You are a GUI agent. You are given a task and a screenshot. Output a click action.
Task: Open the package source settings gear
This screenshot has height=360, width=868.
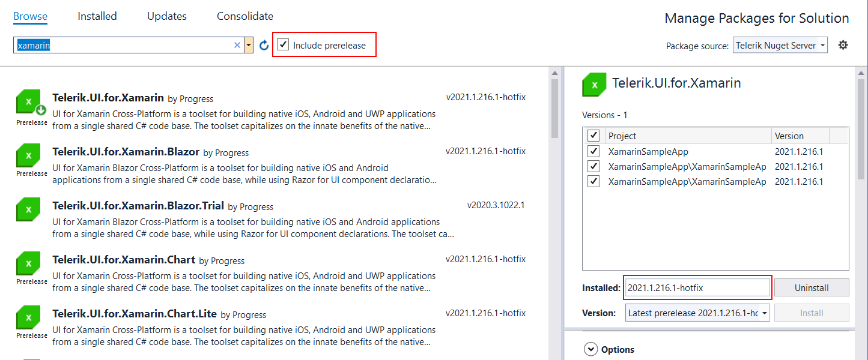tap(843, 45)
